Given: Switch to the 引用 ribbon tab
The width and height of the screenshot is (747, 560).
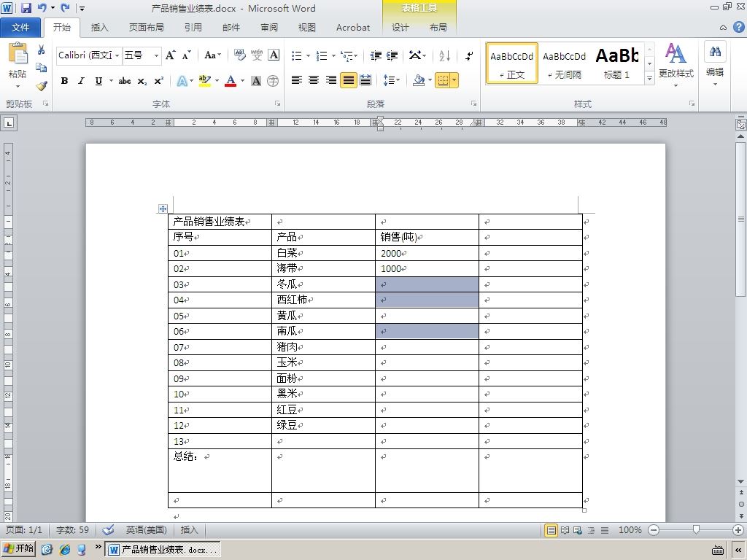Looking at the screenshot, I should coord(193,28).
